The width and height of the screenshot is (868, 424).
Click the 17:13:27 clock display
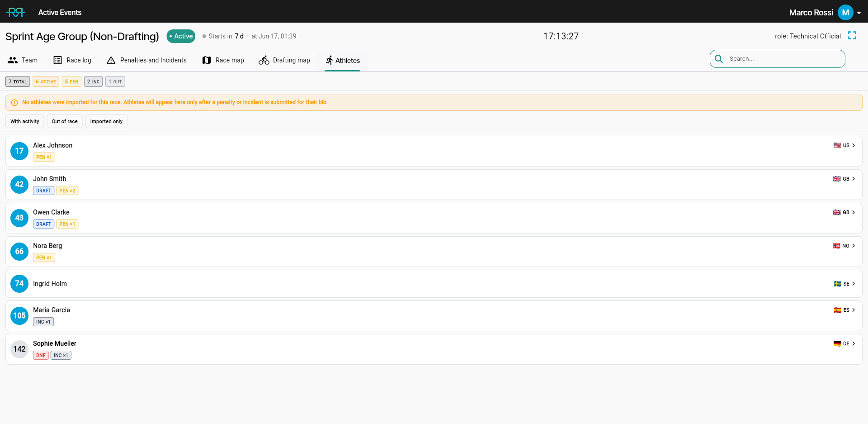coord(561,36)
